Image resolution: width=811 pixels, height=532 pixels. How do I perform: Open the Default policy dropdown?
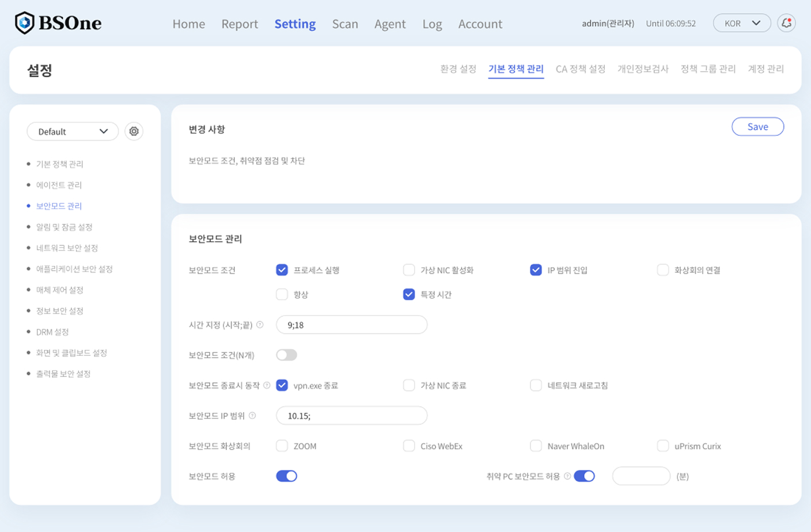tap(73, 131)
